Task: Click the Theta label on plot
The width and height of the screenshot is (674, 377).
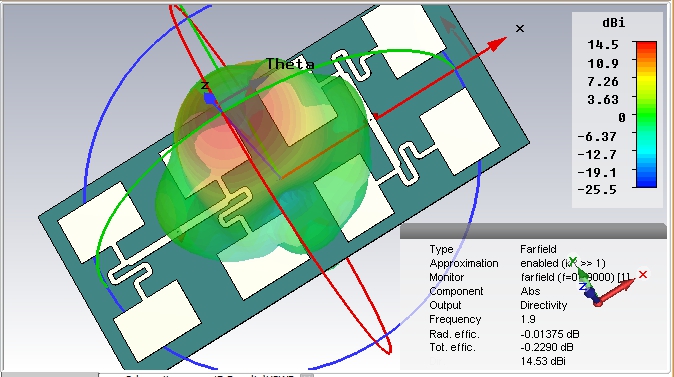Action: click(x=291, y=64)
